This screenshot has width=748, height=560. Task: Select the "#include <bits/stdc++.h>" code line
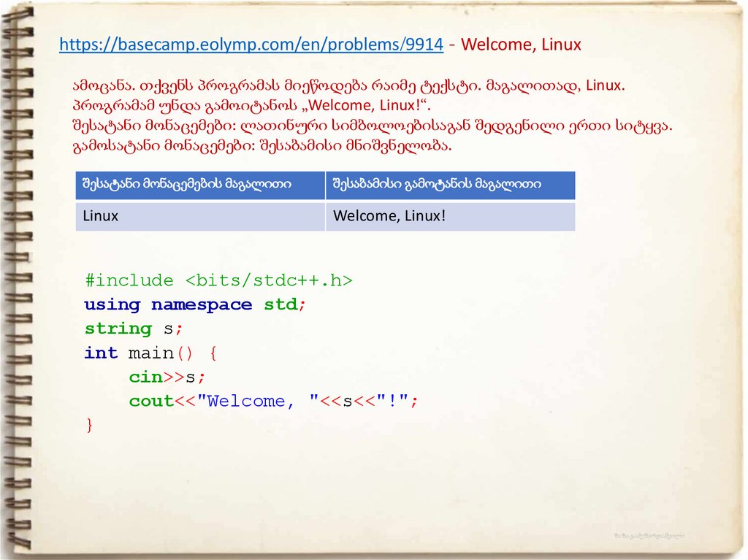pos(218,280)
